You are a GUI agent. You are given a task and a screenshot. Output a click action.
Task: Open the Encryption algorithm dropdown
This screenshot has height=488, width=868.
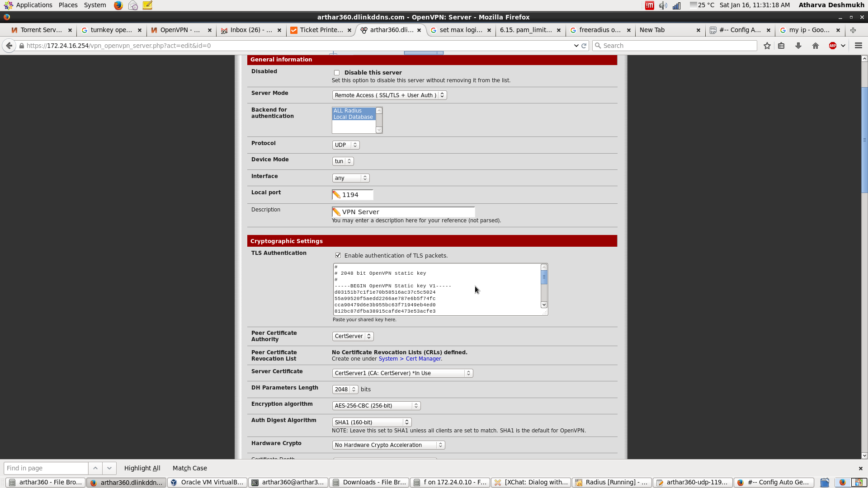point(376,406)
